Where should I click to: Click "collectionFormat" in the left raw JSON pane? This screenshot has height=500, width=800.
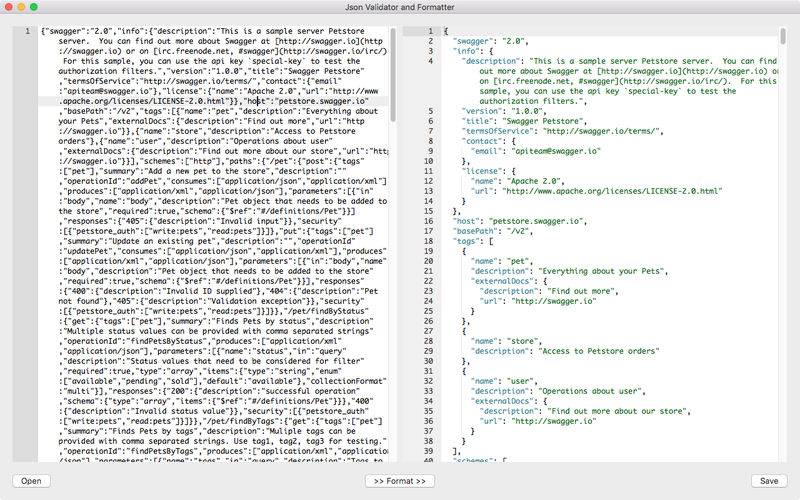347,381
